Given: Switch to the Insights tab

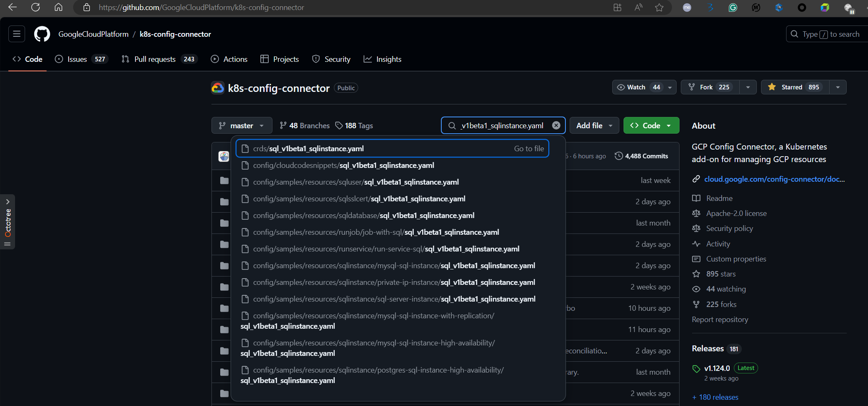Looking at the screenshot, I should click(x=382, y=59).
